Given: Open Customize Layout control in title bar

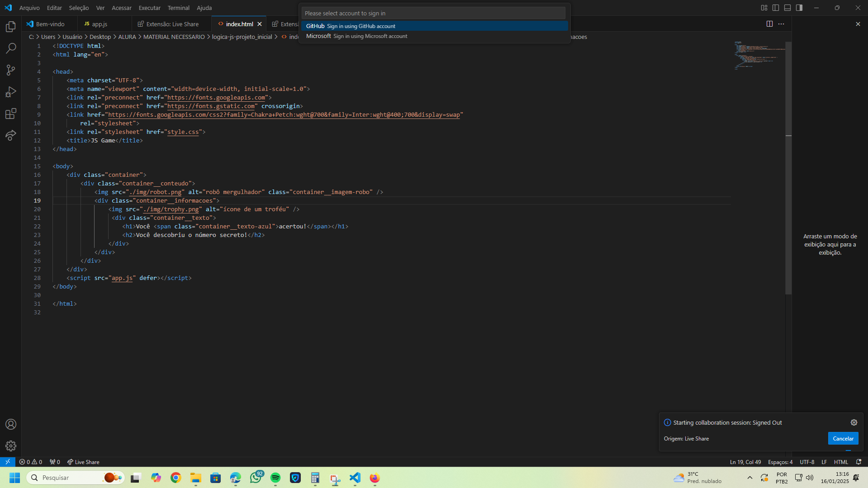Looking at the screenshot, I should 764,8.
